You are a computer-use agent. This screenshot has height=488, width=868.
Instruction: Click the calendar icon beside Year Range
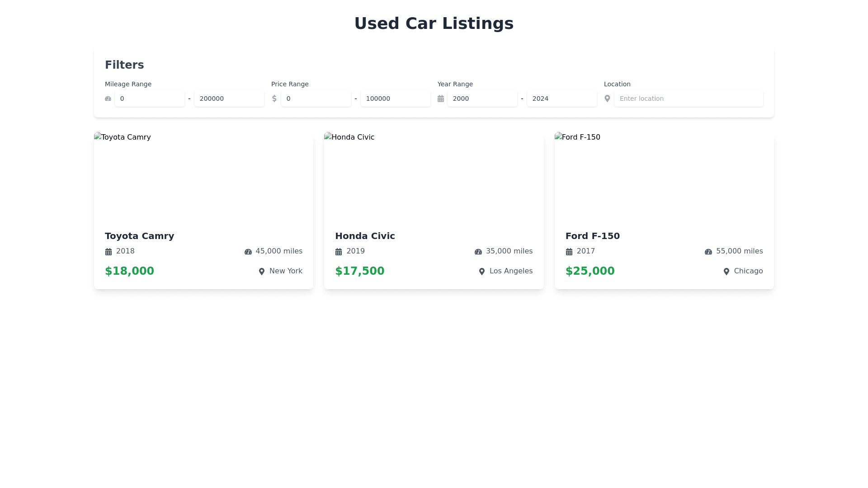[441, 98]
